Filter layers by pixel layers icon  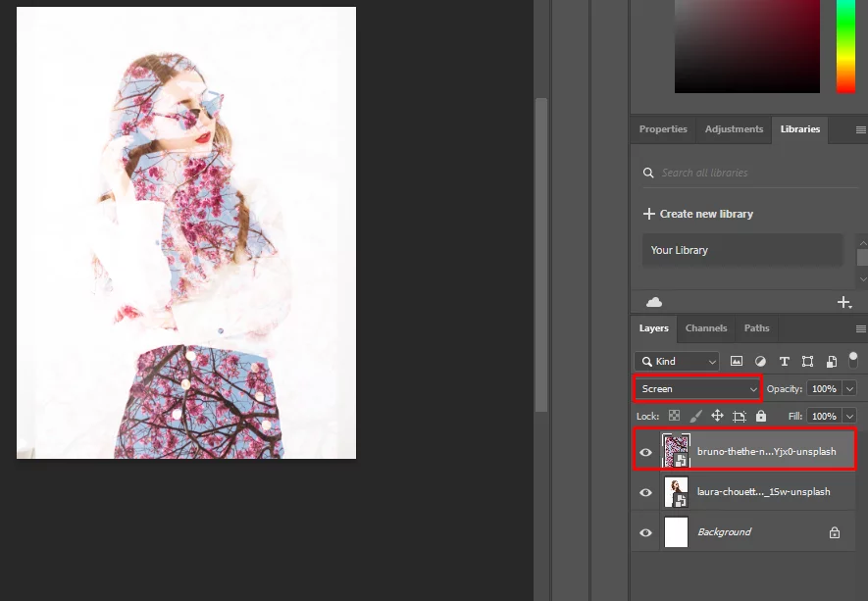click(x=738, y=361)
